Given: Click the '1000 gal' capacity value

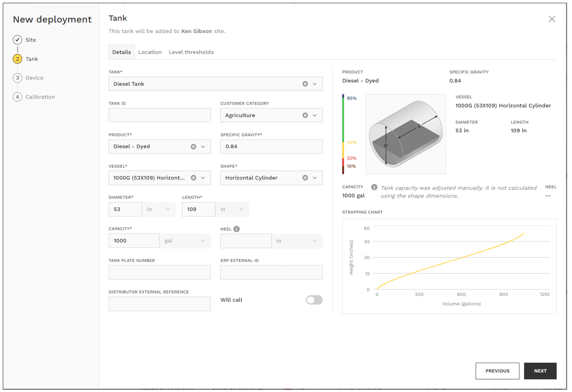Looking at the screenshot, I should coord(354,195).
